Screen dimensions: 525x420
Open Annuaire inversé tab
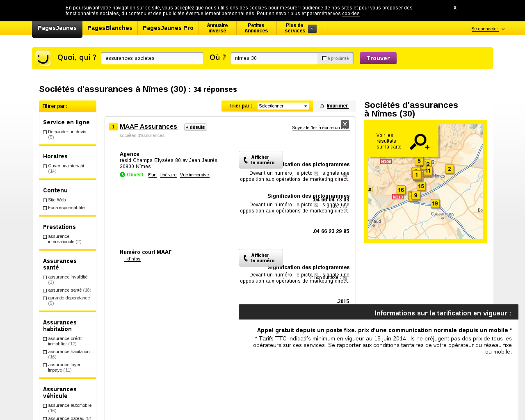(217, 28)
